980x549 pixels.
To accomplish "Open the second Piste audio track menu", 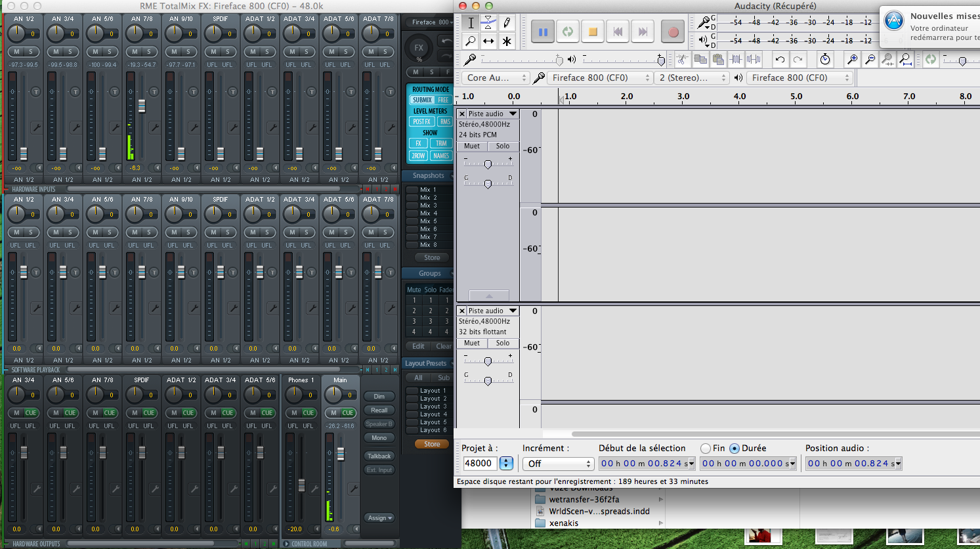I will coord(492,311).
